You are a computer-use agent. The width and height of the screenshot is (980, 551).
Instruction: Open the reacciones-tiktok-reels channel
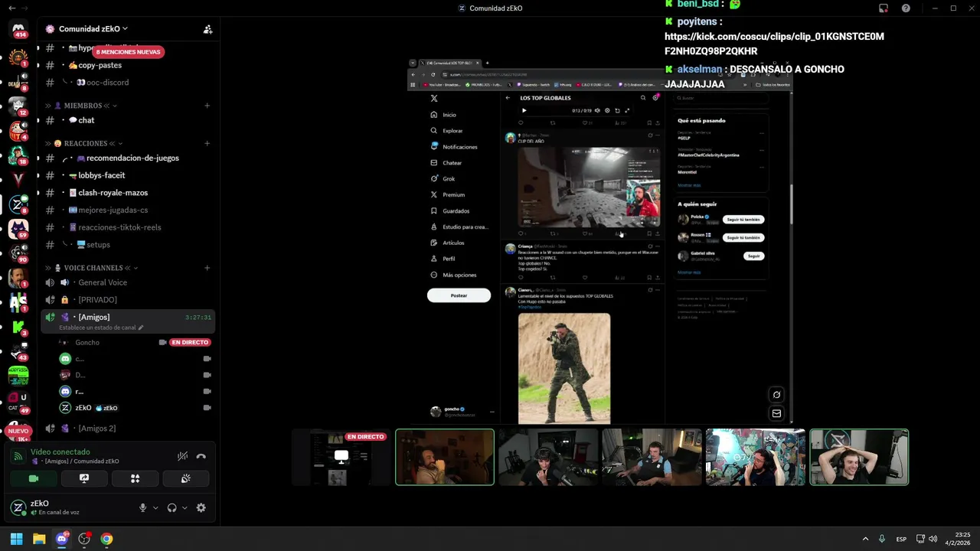(x=119, y=227)
